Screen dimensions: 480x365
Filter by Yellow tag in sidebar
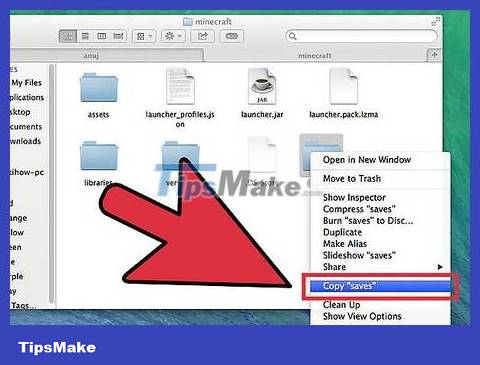[x=17, y=233]
